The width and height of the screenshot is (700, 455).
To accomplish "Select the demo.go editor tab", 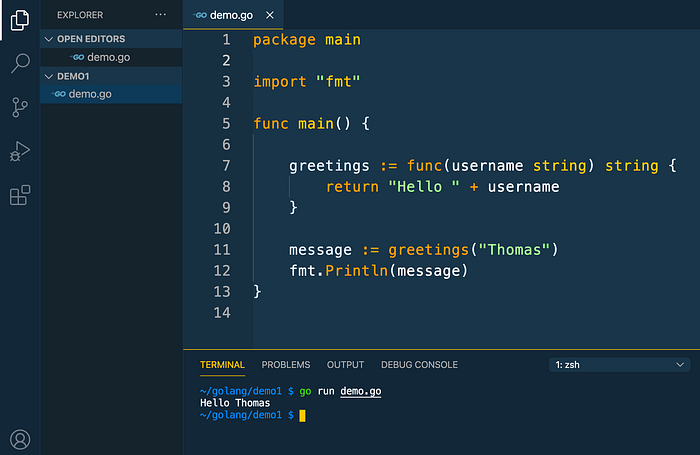I will (x=233, y=15).
